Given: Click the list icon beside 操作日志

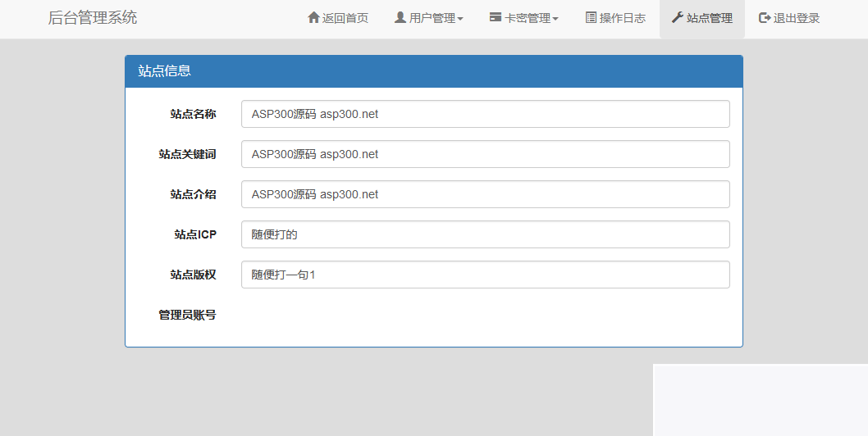Looking at the screenshot, I should coord(591,17).
